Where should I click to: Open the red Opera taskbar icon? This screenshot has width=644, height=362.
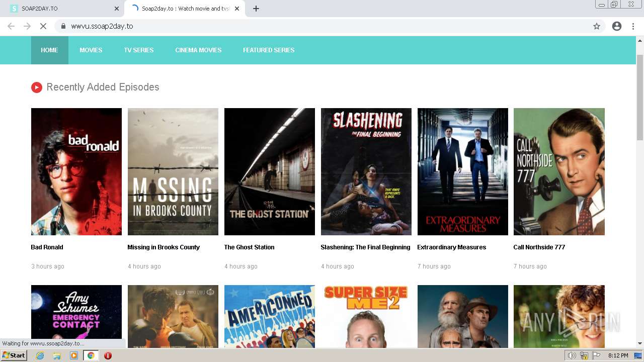coord(108,355)
